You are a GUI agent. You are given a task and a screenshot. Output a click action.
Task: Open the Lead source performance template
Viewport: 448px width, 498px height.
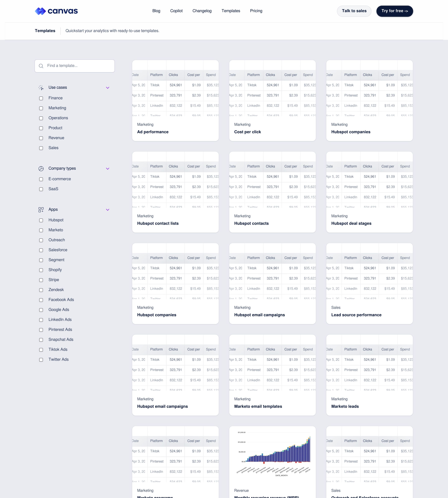(369, 284)
